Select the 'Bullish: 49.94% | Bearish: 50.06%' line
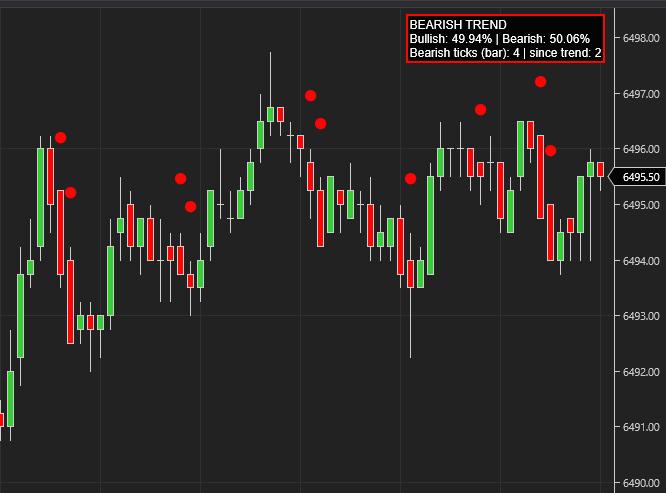The image size is (666, 493). [500, 39]
